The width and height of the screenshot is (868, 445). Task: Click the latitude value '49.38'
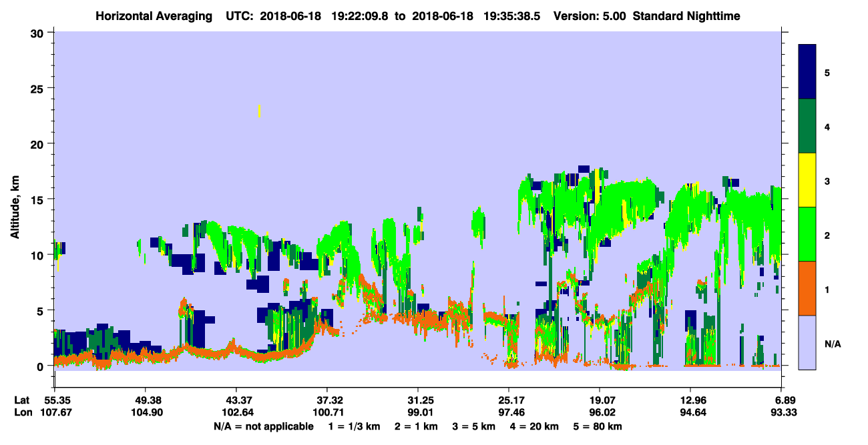[x=145, y=400]
